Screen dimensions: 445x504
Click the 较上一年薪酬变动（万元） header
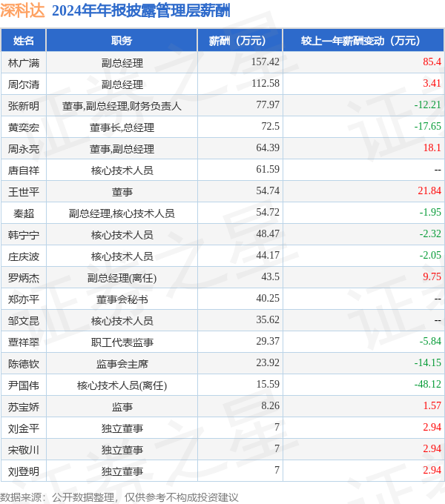click(363, 41)
